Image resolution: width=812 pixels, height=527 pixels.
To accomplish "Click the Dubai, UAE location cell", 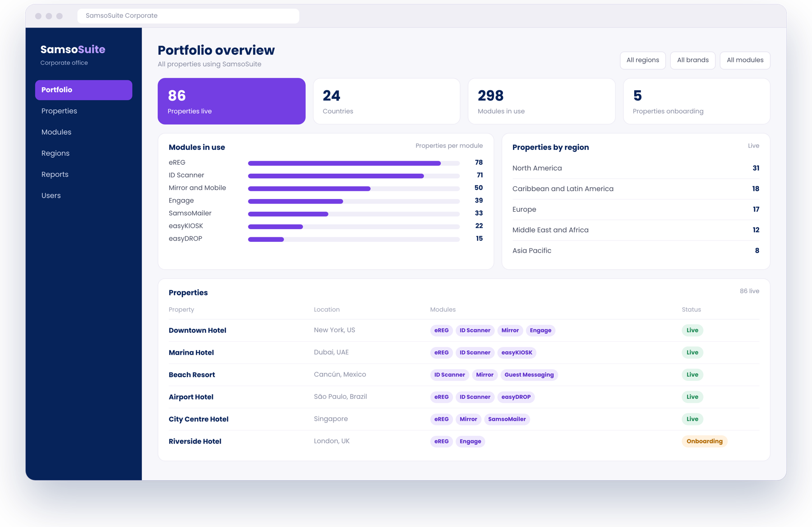I will 331,352.
